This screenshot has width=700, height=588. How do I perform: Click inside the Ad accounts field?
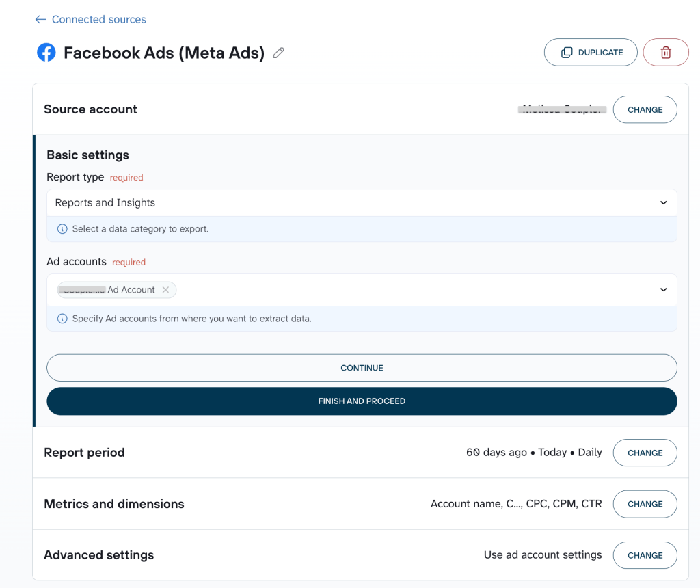pyautogui.click(x=362, y=290)
